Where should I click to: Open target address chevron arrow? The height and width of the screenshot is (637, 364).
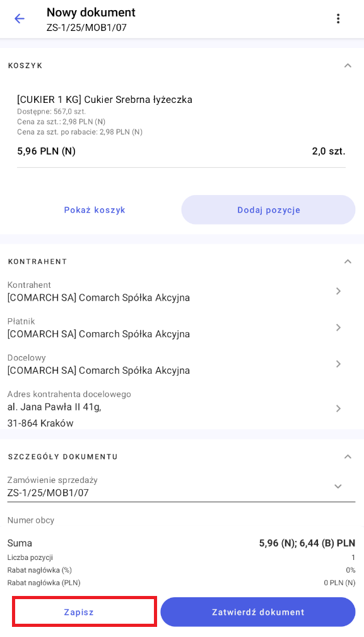(338, 408)
